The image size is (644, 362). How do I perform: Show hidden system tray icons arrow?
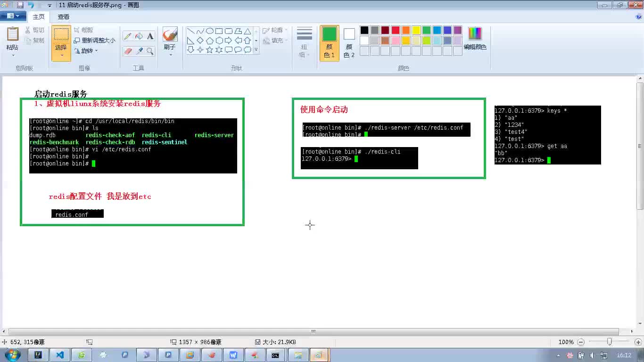pyautogui.click(x=559, y=355)
